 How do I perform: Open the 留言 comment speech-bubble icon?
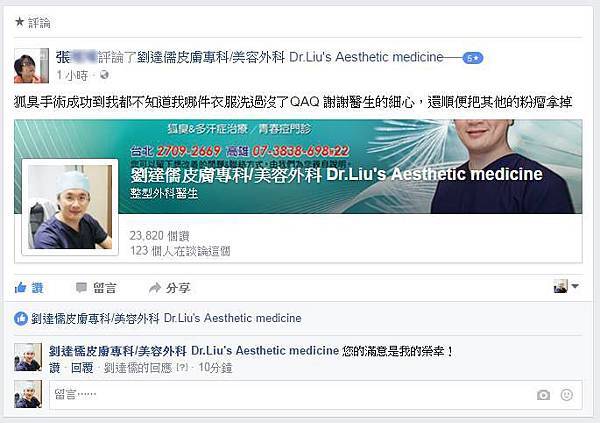pos(81,287)
